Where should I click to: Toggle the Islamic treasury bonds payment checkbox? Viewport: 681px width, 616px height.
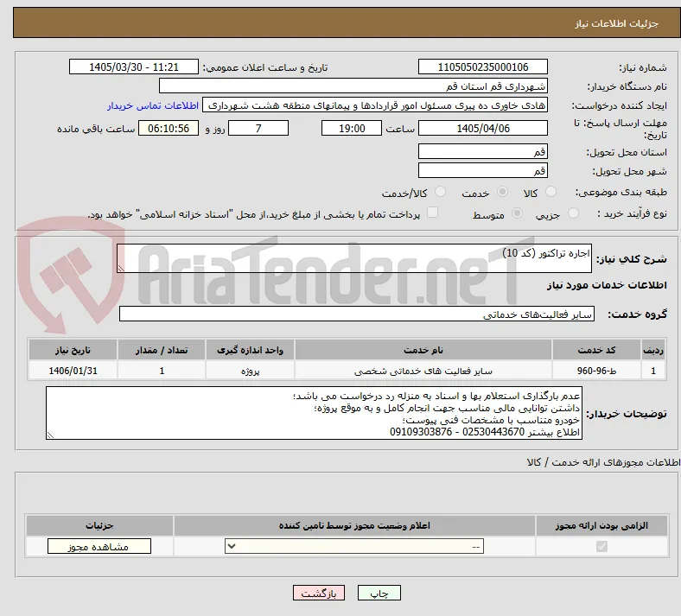[x=433, y=213]
